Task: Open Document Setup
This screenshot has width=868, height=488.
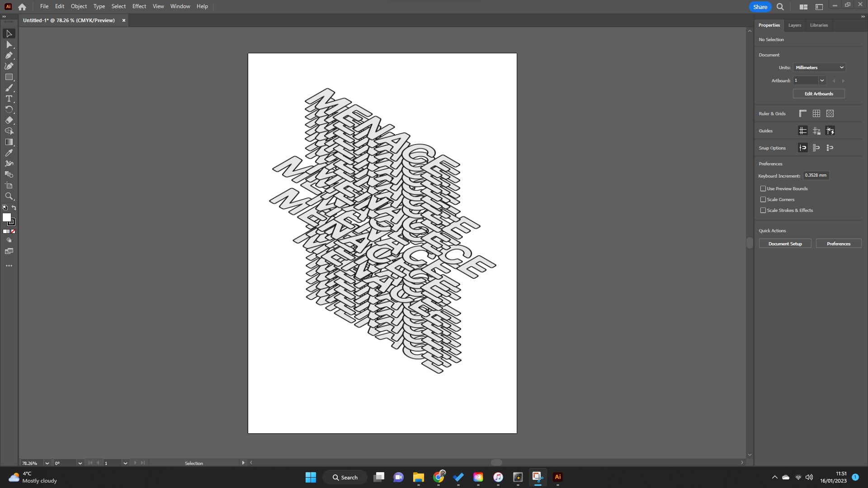Action: click(785, 243)
